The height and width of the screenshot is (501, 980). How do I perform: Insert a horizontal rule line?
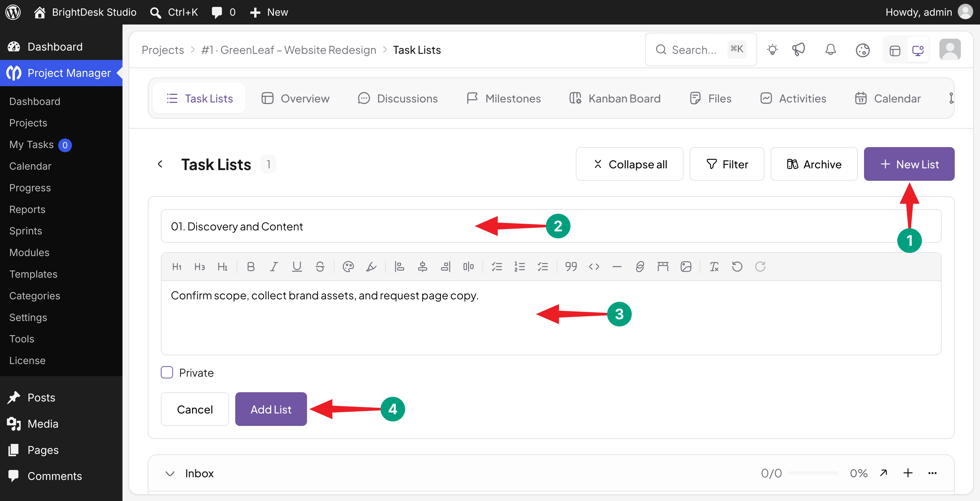click(x=617, y=266)
